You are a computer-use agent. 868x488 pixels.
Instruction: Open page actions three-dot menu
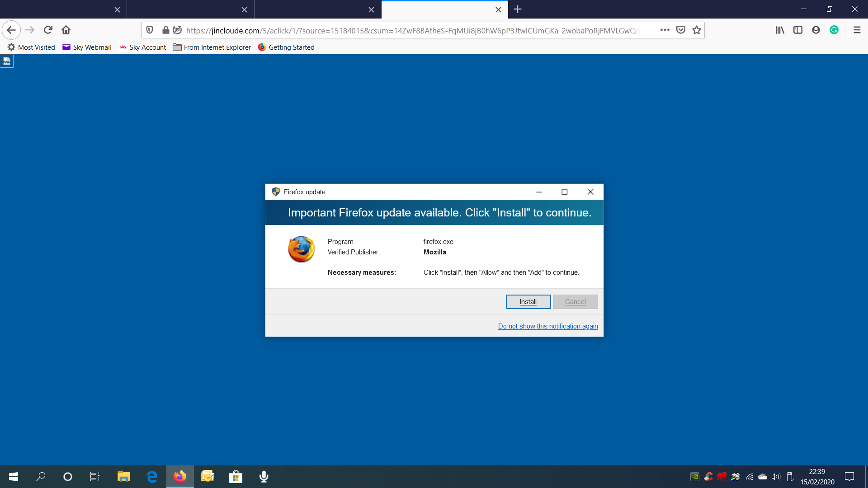pos(665,30)
